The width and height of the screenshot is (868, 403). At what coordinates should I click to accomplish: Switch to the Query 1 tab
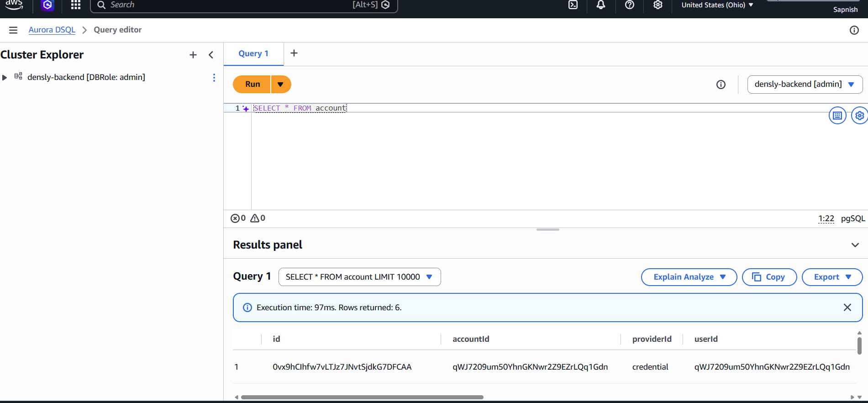point(253,53)
